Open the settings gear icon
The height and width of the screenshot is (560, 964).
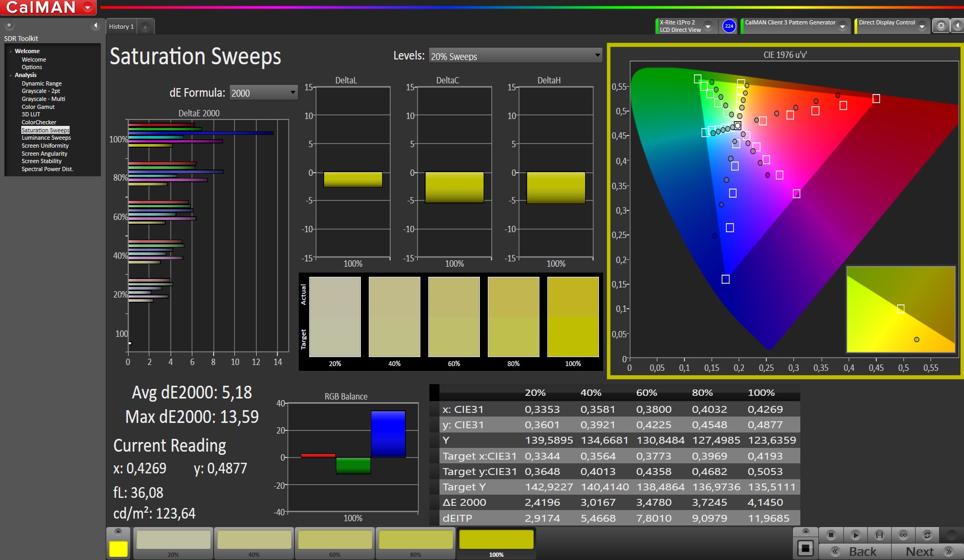[941, 26]
